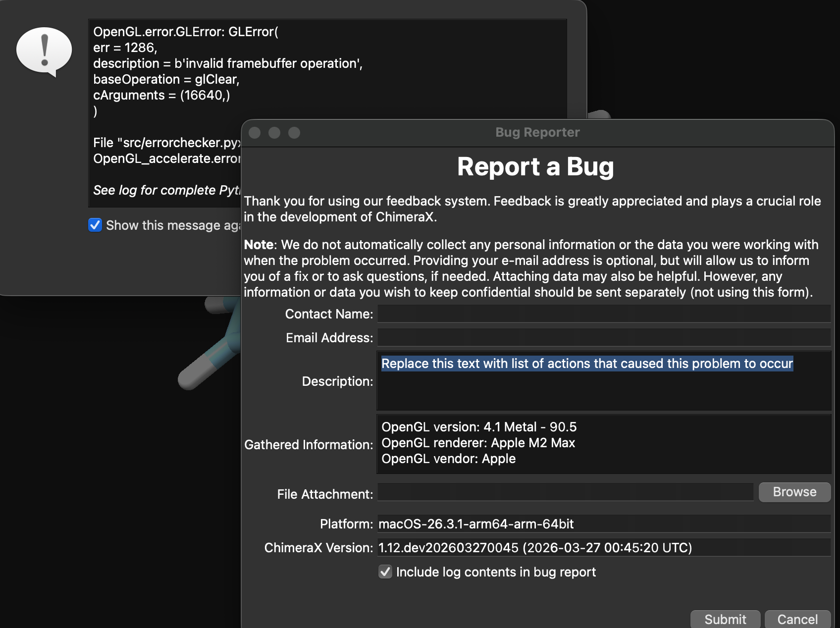
Task: Browse for a file attachment
Action: 794,492
